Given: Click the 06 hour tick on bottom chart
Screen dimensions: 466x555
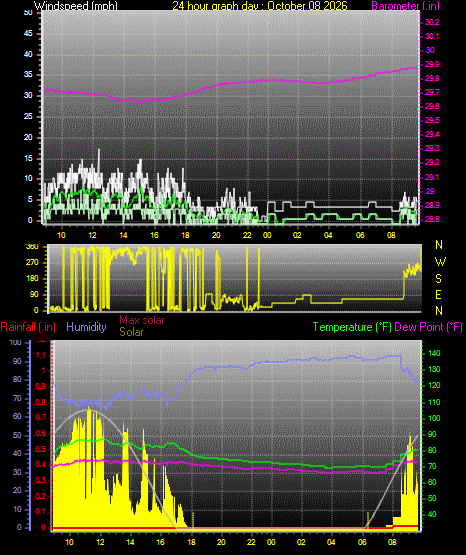Looking at the screenshot, I should 362,542.
